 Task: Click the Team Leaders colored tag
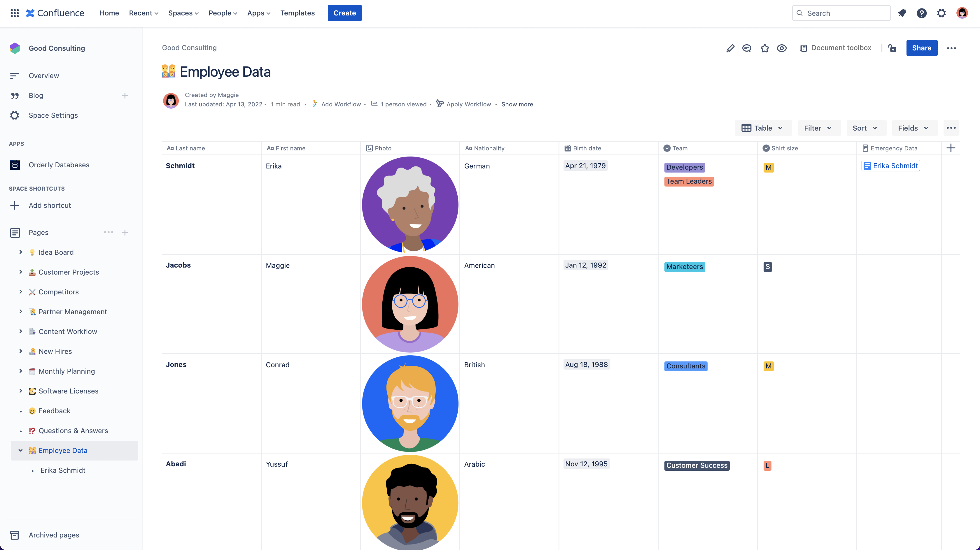689,181
